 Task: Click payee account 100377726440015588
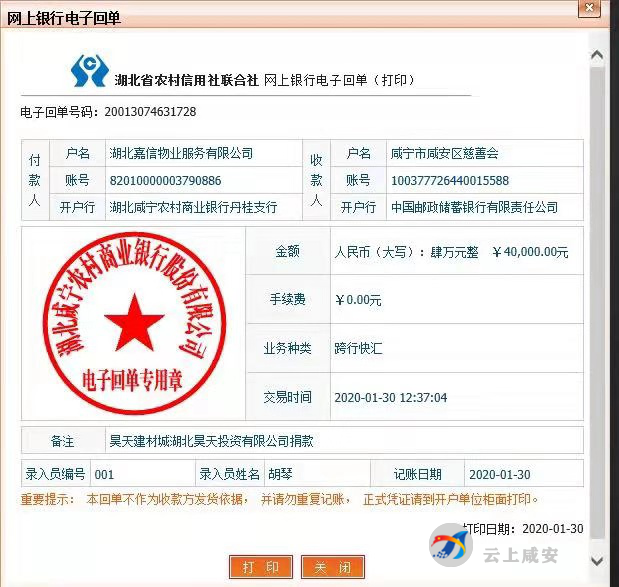pos(450,180)
